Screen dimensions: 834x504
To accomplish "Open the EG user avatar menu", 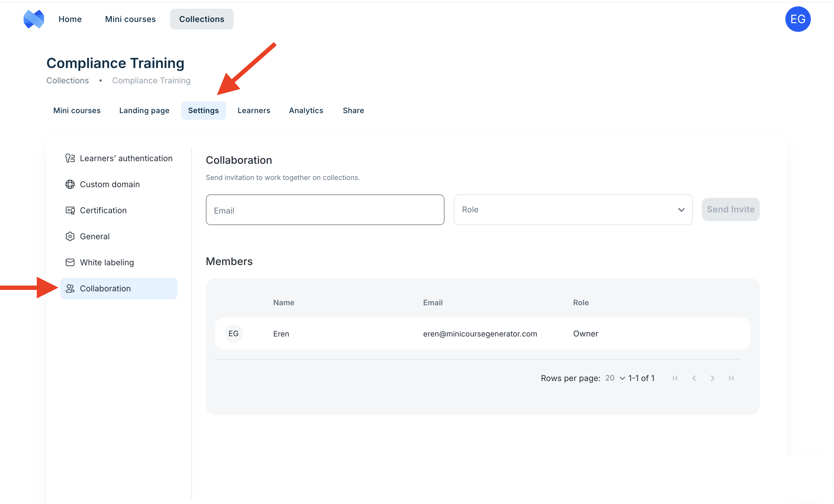I will [x=798, y=19].
